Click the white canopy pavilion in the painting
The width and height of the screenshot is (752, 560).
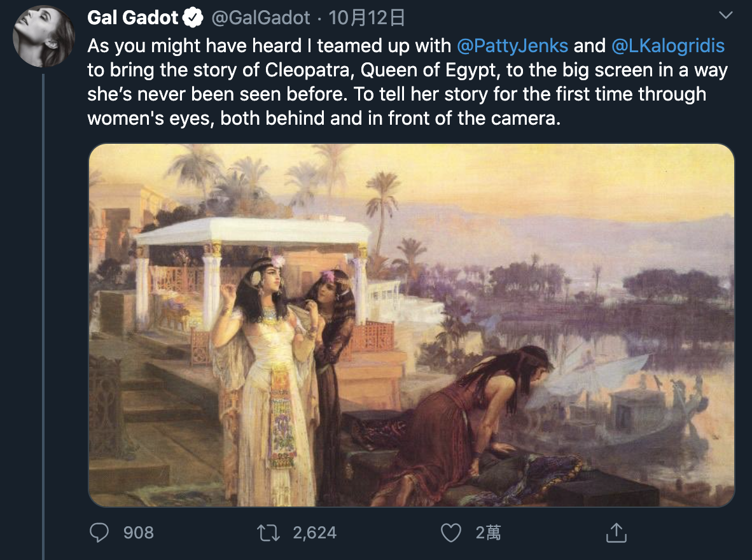pos(253,232)
